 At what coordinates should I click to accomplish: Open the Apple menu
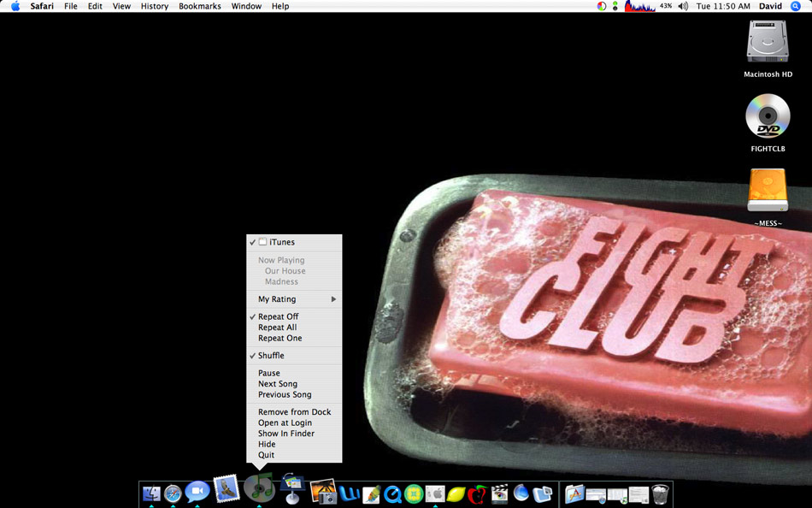tap(15, 6)
